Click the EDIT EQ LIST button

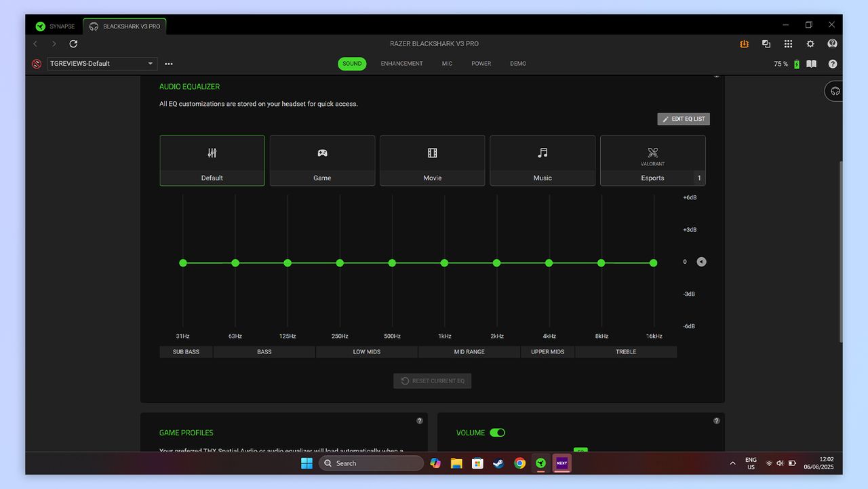[x=684, y=119]
